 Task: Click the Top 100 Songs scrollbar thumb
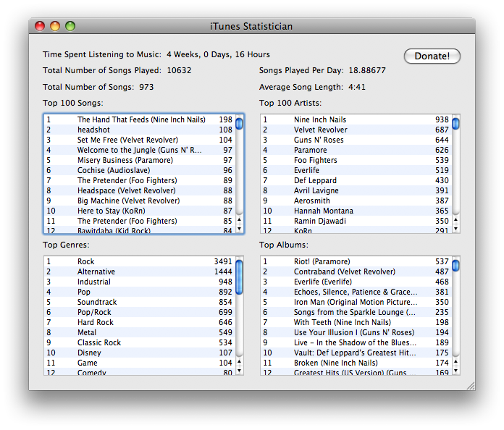tap(239, 124)
